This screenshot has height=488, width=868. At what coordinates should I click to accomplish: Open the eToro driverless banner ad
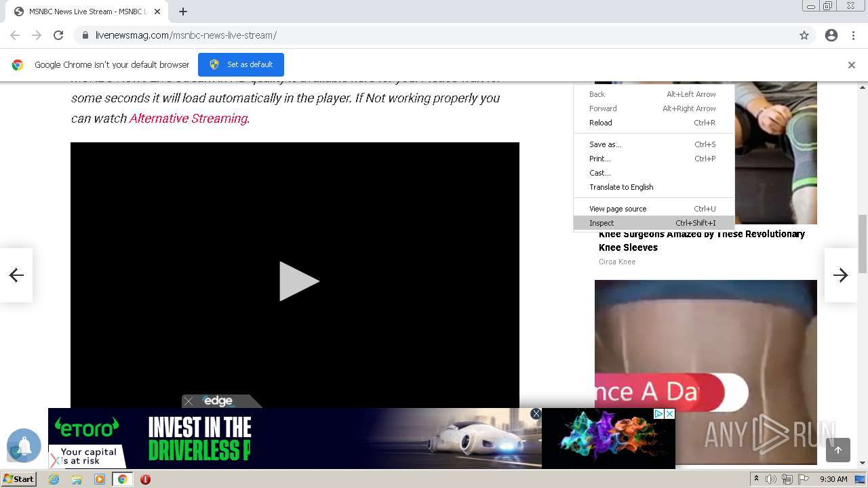[294, 438]
